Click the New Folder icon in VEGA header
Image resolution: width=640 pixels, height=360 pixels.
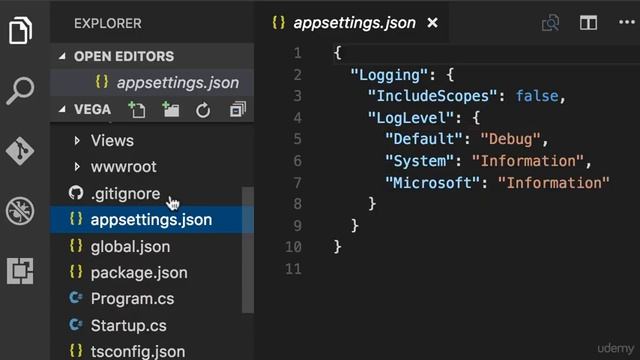[171, 110]
